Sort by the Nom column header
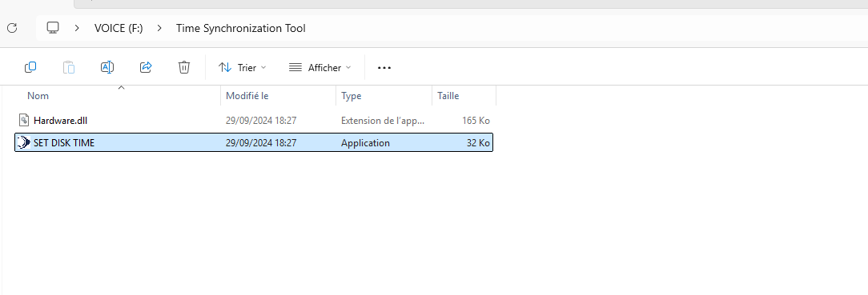Screen dimensions: 868x295 (38, 96)
